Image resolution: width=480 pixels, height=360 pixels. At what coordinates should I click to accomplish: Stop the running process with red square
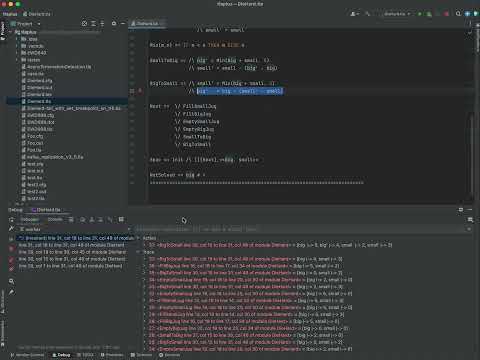[x=446, y=14]
